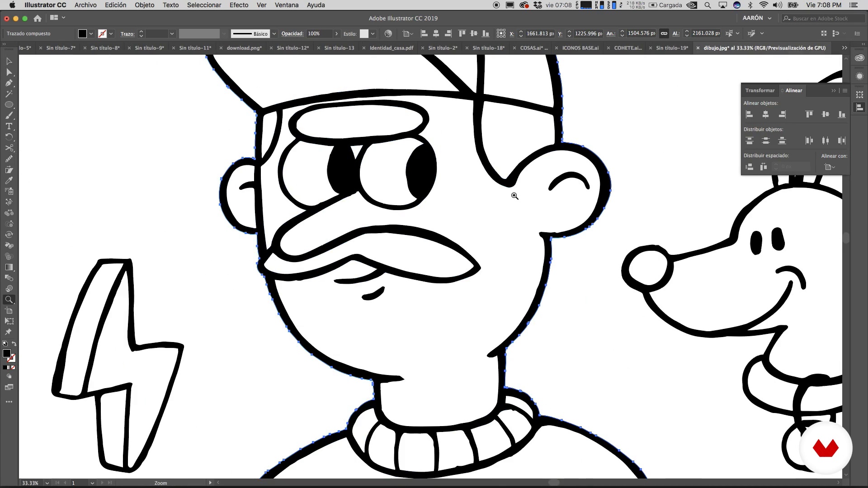Viewport: 868px width, 488px height.
Task: Click the Home icon in header
Action: pos(38,18)
